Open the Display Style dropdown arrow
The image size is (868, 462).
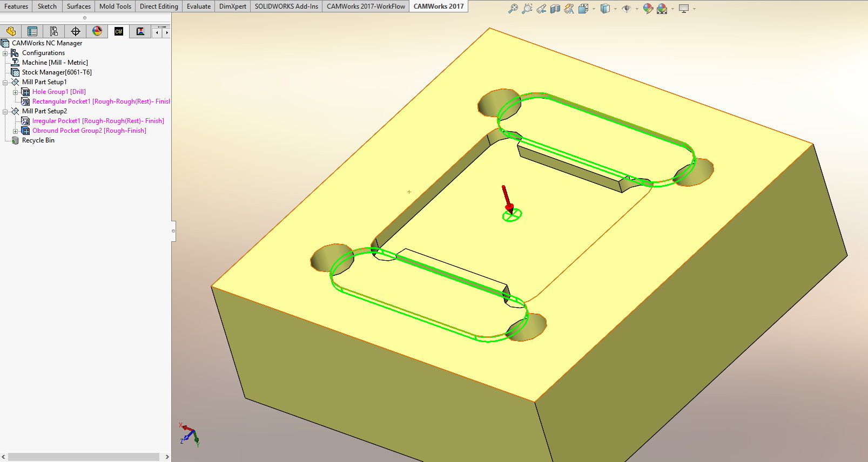(x=615, y=9)
